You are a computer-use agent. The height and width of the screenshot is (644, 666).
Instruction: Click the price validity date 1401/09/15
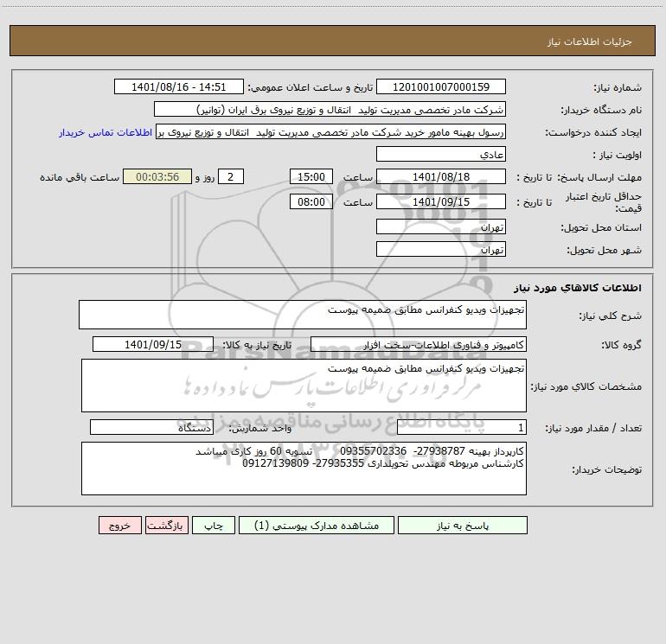tap(441, 201)
